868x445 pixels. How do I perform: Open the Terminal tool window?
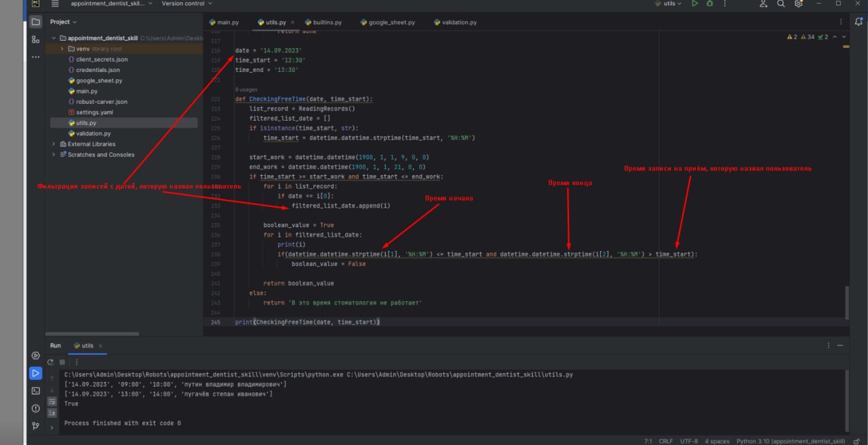(35, 391)
